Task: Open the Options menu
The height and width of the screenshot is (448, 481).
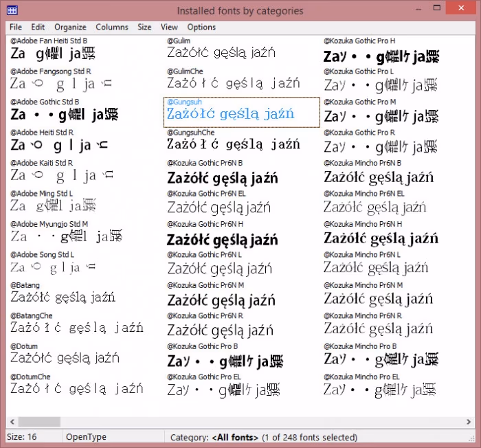Action: 201,27
